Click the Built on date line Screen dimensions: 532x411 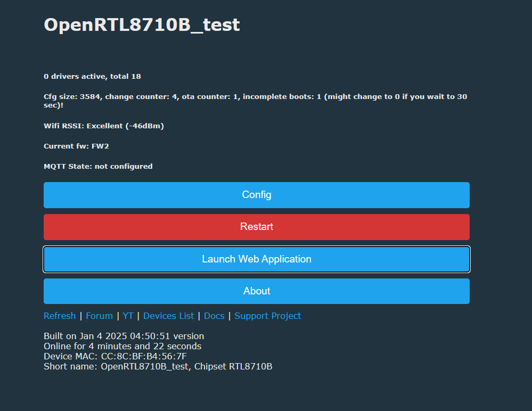point(124,336)
